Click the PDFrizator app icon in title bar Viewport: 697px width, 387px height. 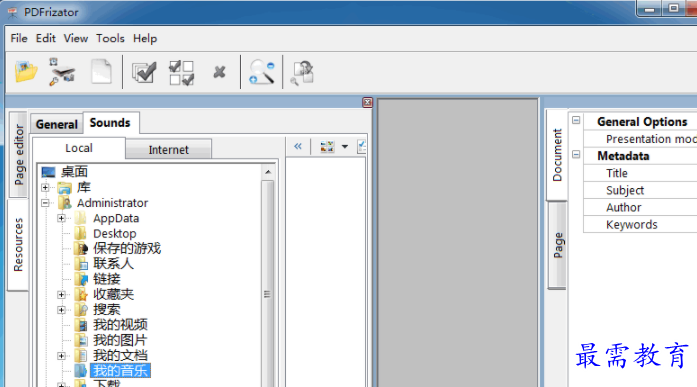pyautogui.click(x=12, y=12)
